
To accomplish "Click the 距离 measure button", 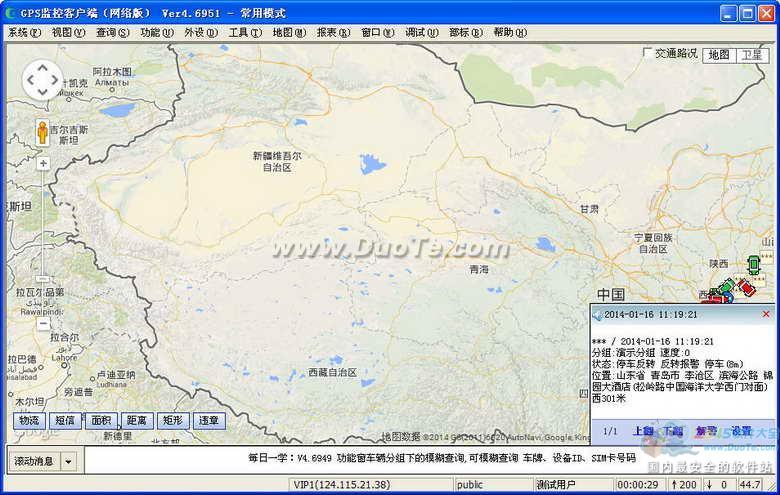I will (137, 421).
